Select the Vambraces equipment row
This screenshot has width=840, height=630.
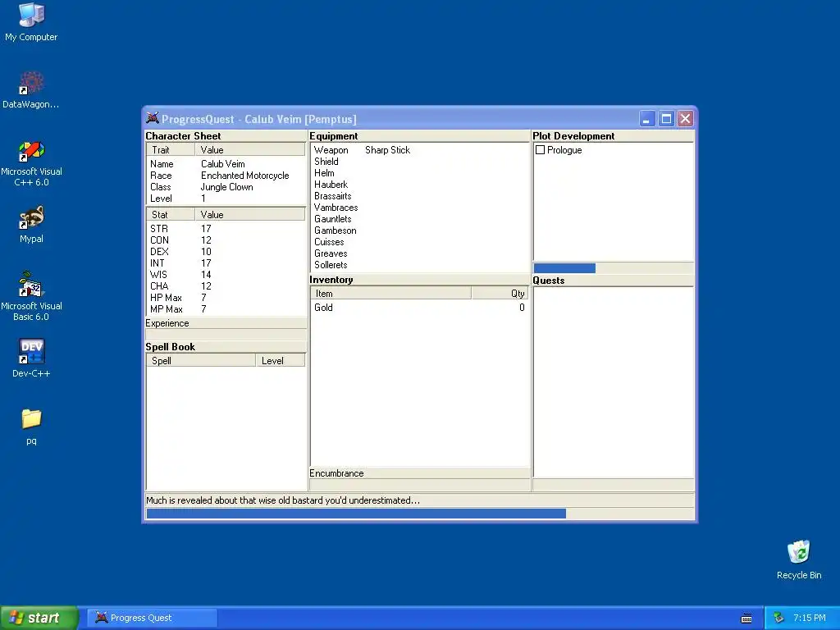(x=420, y=208)
